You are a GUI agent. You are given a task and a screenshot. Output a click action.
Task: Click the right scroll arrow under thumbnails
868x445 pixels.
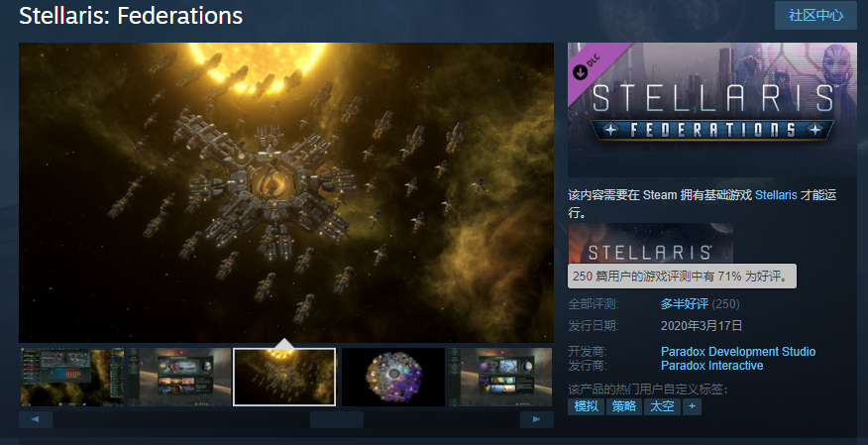coord(536,419)
